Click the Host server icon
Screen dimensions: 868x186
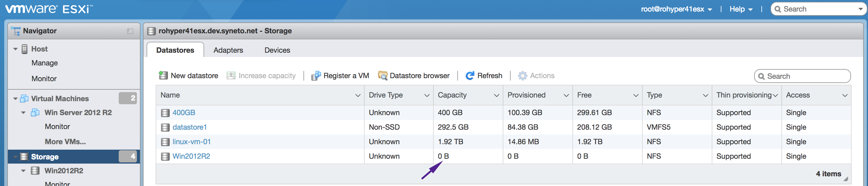click(x=25, y=49)
